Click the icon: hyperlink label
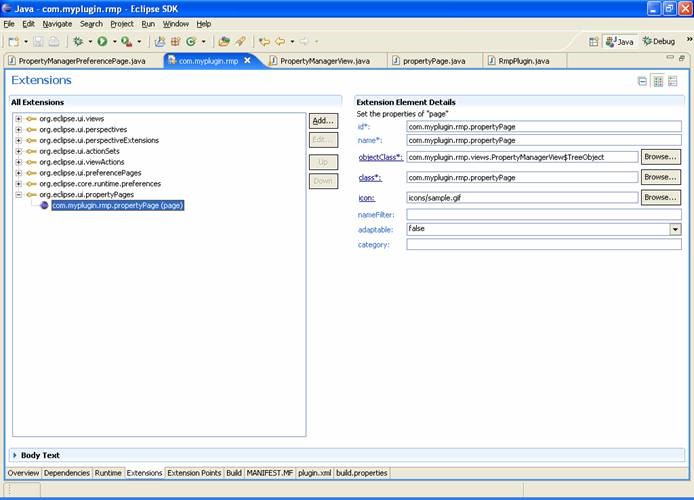The width and height of the screenshot is (694, 500). coord(366,198)
